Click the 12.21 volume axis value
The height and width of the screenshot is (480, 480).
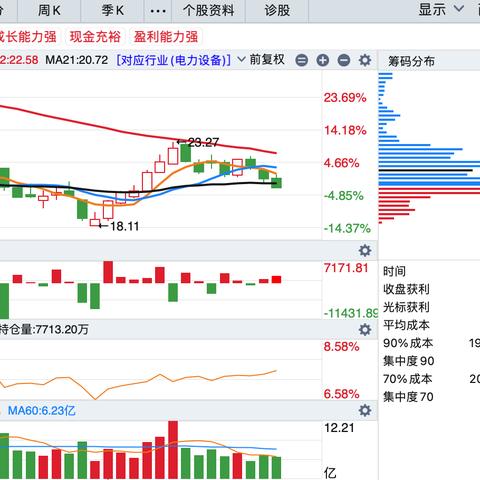(339, 428)
